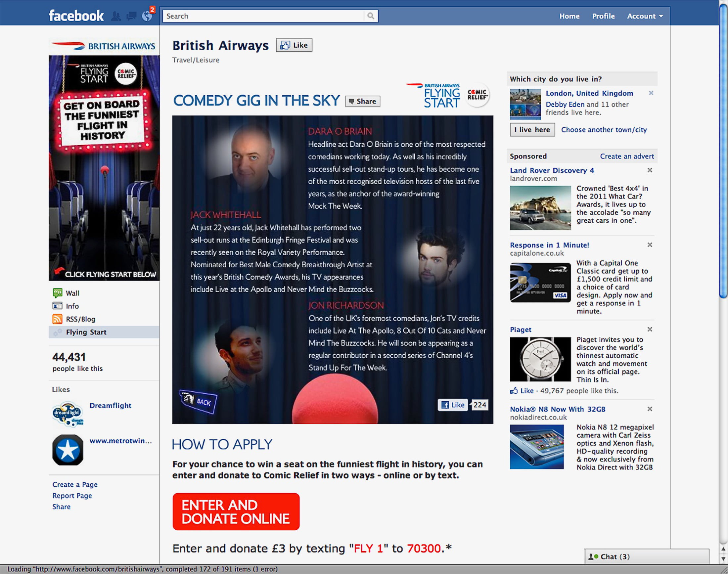
Task: Switch to the Wall tab
Action: 72,293
